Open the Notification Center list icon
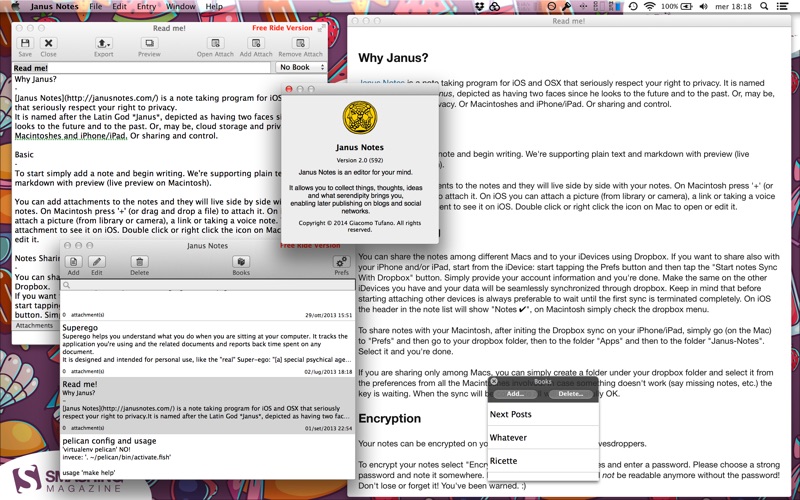Viewport: 800px width, 500px height. click(x=782, y=6)
